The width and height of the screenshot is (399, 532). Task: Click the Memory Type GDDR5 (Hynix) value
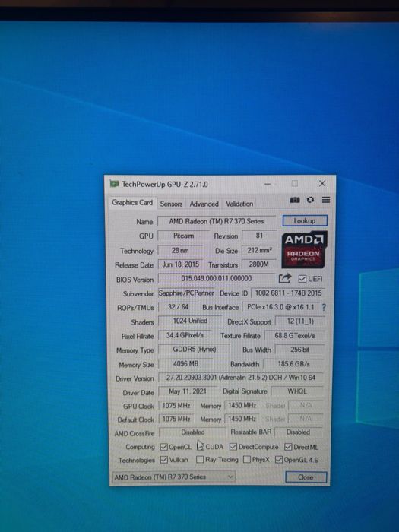tap(194, 349)
